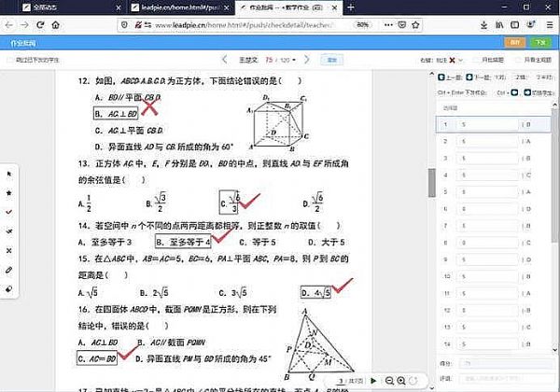Click the score input for question 4

(x=487, y=175)
